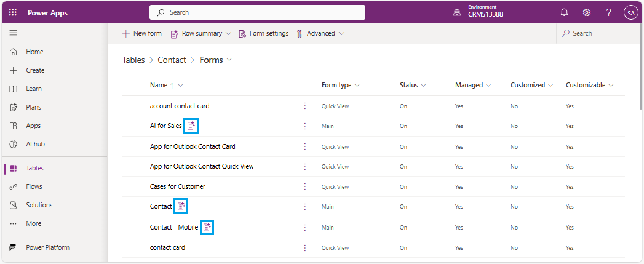Image resolution: width=644 pixels, height=264 pixels.
Task: Open the app launcher waffle icon
Action: [x=13, y=12]
